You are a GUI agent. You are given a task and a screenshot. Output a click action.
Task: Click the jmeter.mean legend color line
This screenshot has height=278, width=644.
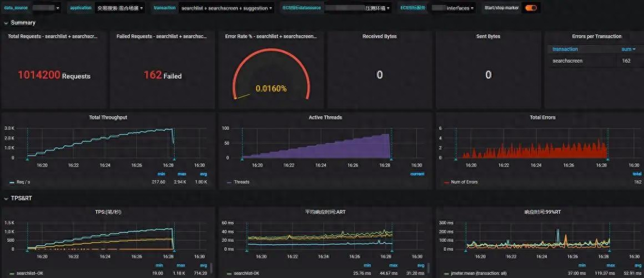(446, 274)
